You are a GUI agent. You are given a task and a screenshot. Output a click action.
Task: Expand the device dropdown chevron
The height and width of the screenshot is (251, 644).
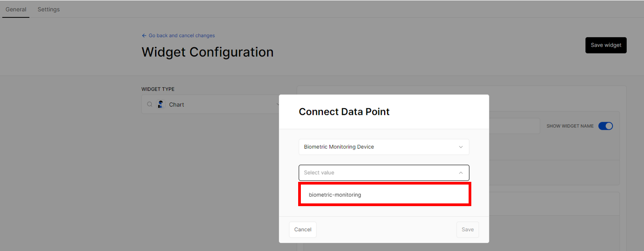pyautogui.click(x=461, y=147)
